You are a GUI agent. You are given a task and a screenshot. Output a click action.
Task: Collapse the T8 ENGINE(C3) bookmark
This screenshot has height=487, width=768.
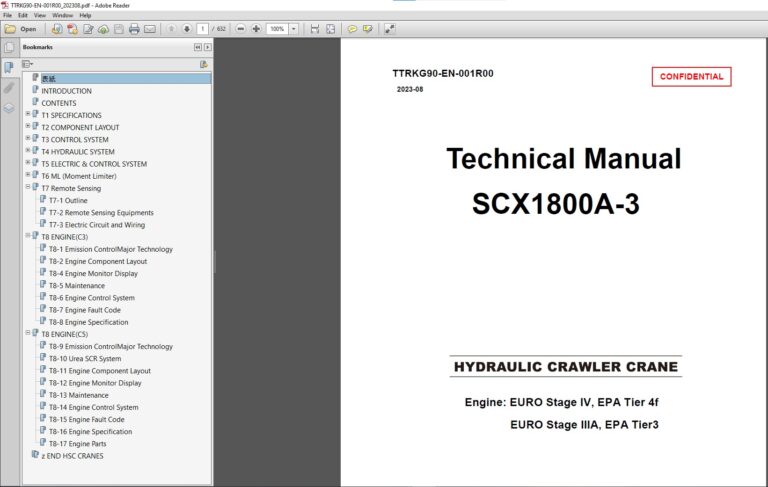[28, 236]
